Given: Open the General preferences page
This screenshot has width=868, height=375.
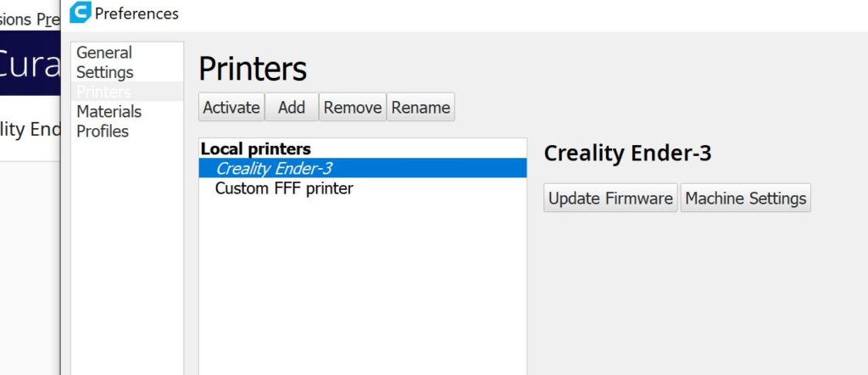Looking at the screenshot, I should point(104,53).
